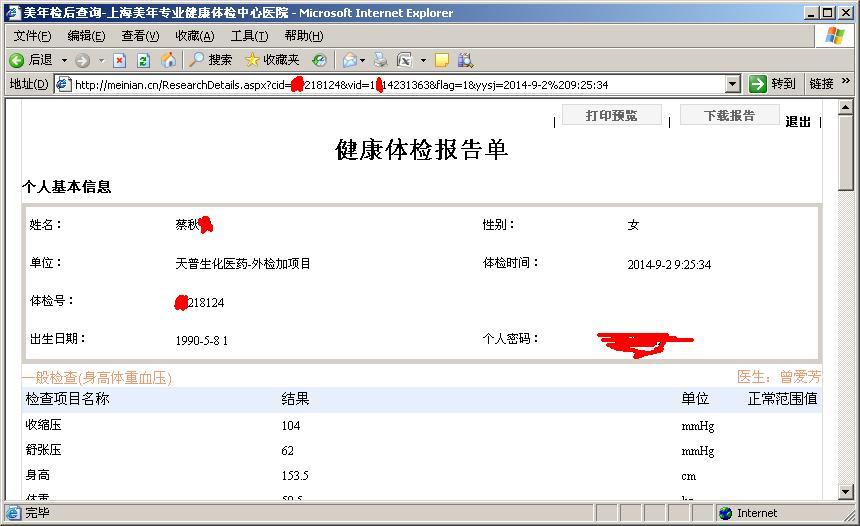Open the 工具(T) menu
Screen dimensions: 860x526
[249, 36]
